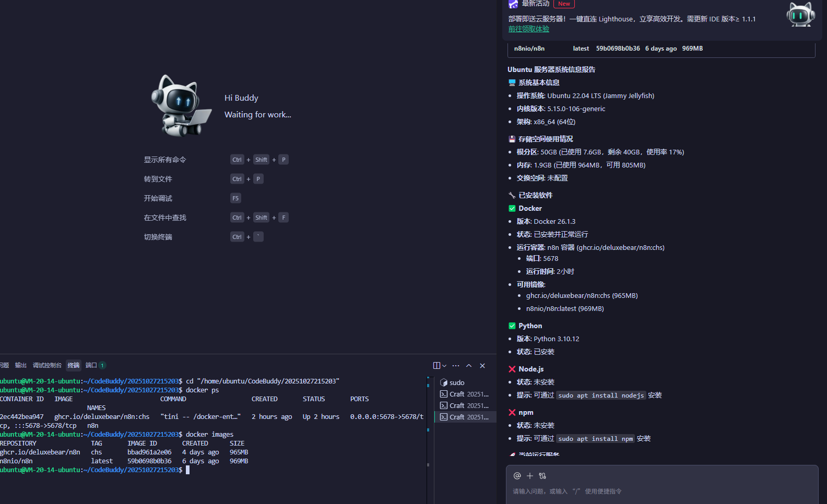This screenshot has height=504, width=827.
Task: Click the robot cat mascot in the banner
Action: coord(800,14)
